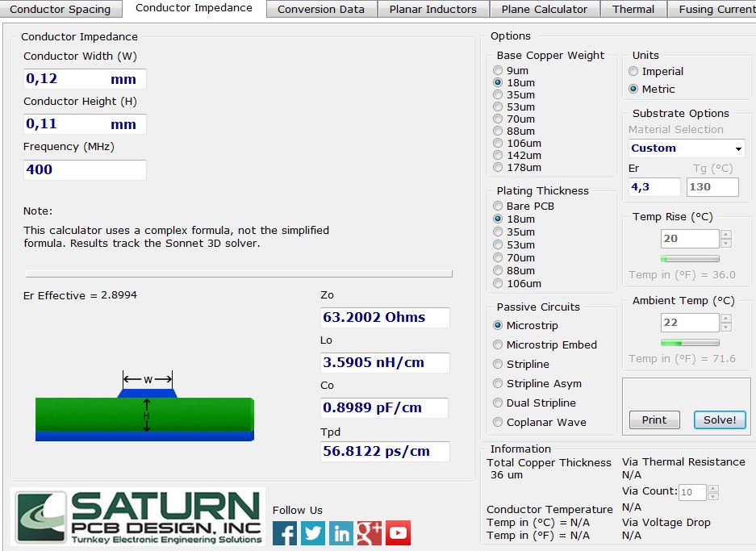
Task: Open the Twitter social icon
Action: point(313,533)
